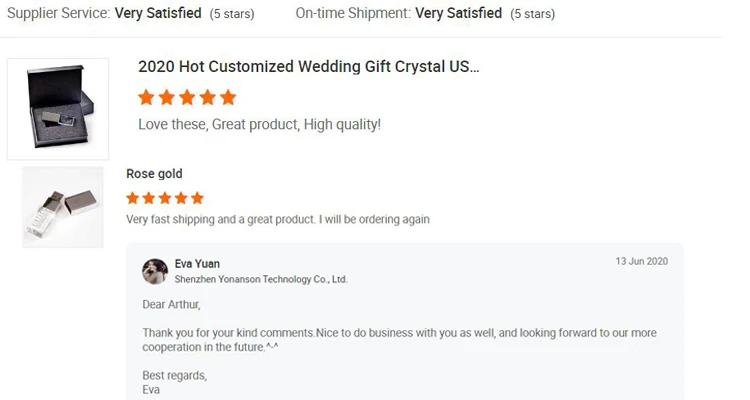
Task: Click the On-time Shipment Very Satisfied rating
Action: point(458,14)
